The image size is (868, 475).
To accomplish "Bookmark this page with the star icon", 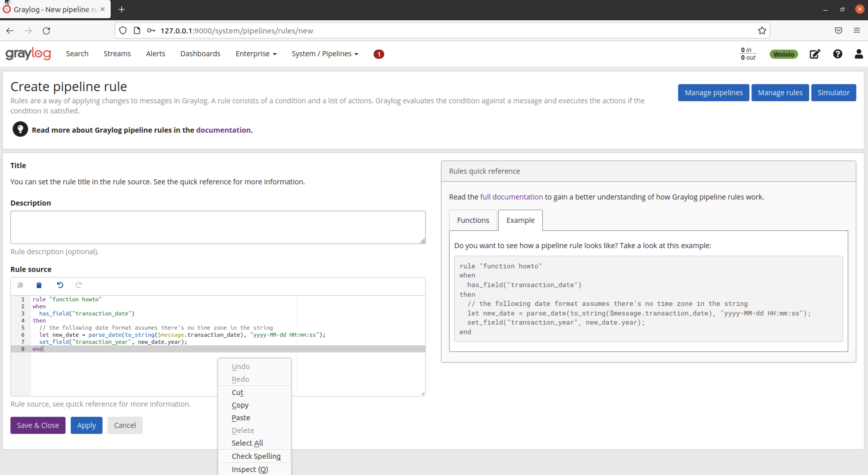I will pyautogui.click(x=762, y=31).
